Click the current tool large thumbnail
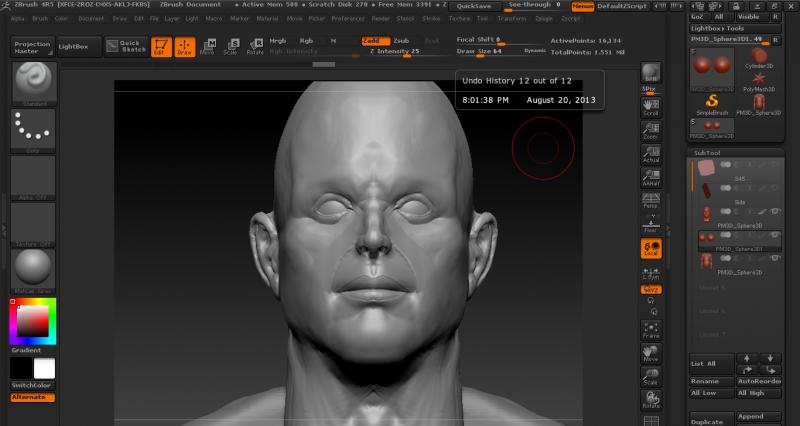The width and height of the screenshot is (800, 426). coord(712,70)
